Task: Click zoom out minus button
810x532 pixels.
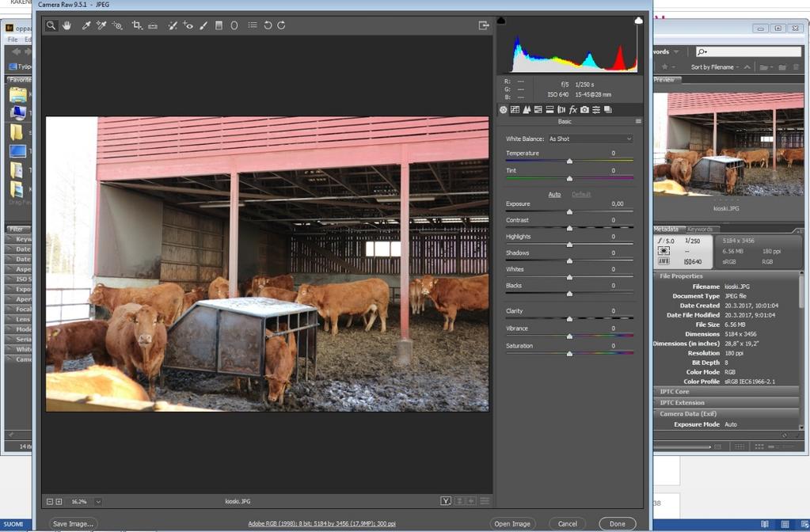Action: (50, 502)
